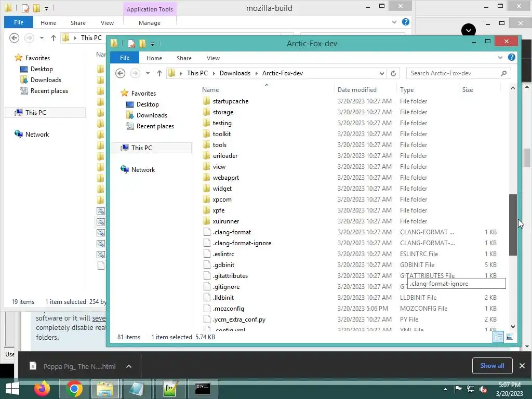Open File menu in Arctic-Fox-dev window
Viewport: 532px width, 399px height.
pyautogui.click(x=125, y=58)
